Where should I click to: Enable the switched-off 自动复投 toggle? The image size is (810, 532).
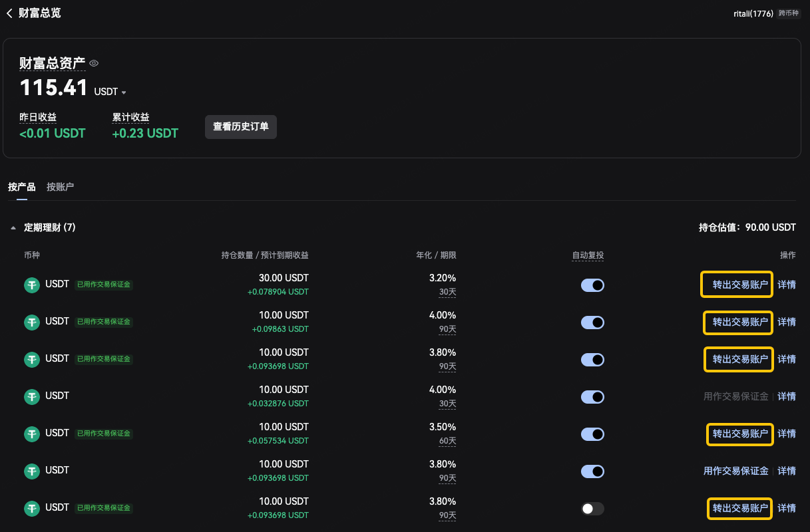coord(592,509)
